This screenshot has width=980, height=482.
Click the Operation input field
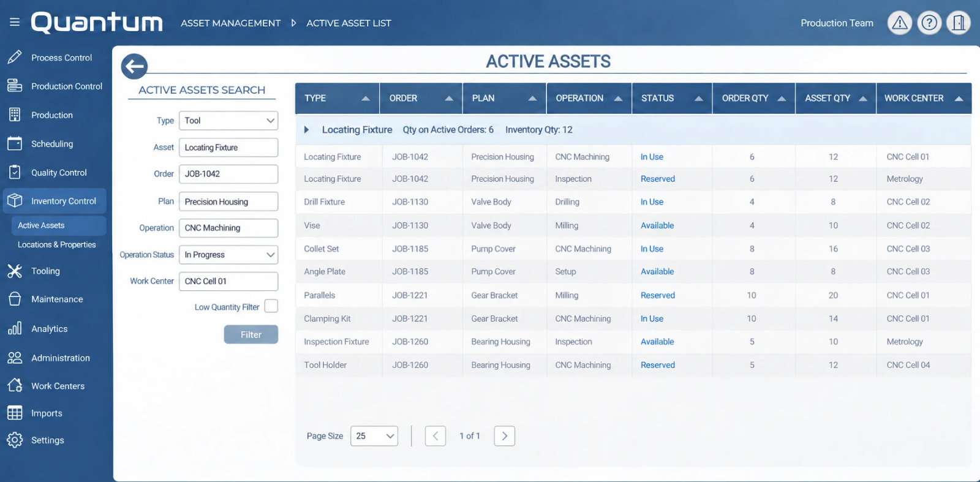[x=228, y=228]
